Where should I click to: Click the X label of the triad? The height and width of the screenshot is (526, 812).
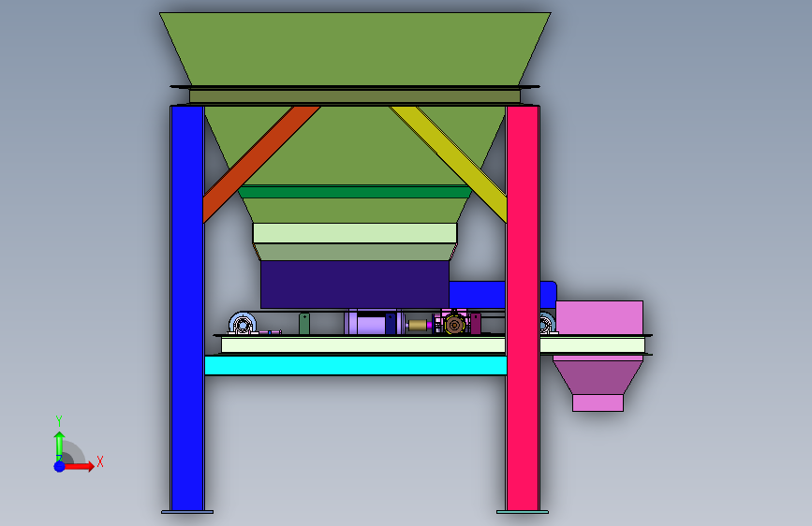pyautogui.click(x=100, y=461)
